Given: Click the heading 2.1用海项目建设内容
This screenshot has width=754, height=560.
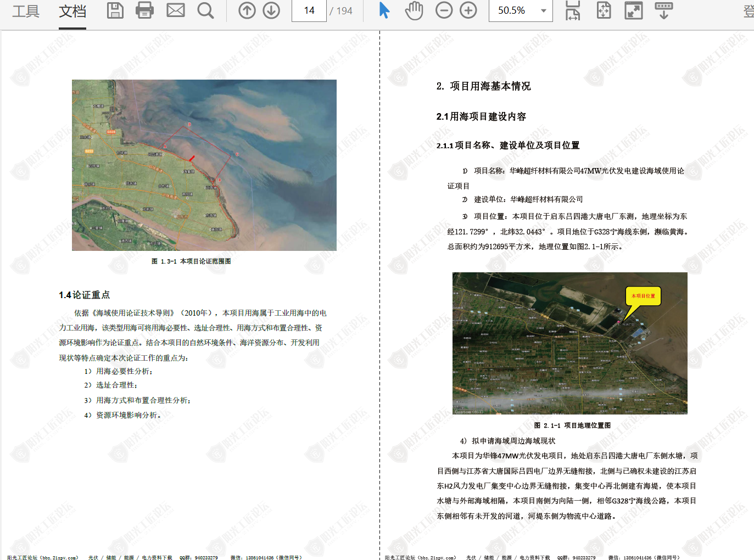Looking at the screenshot, I should (481, 116).
